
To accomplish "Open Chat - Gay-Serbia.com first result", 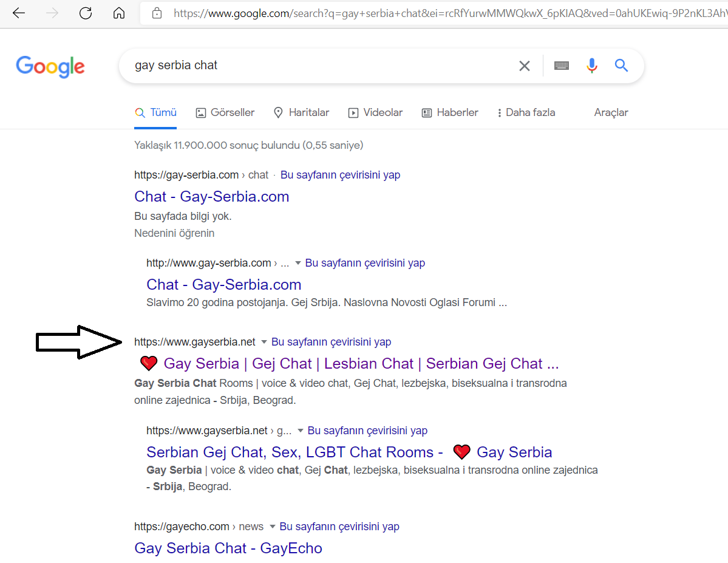I will pos(212,197).
